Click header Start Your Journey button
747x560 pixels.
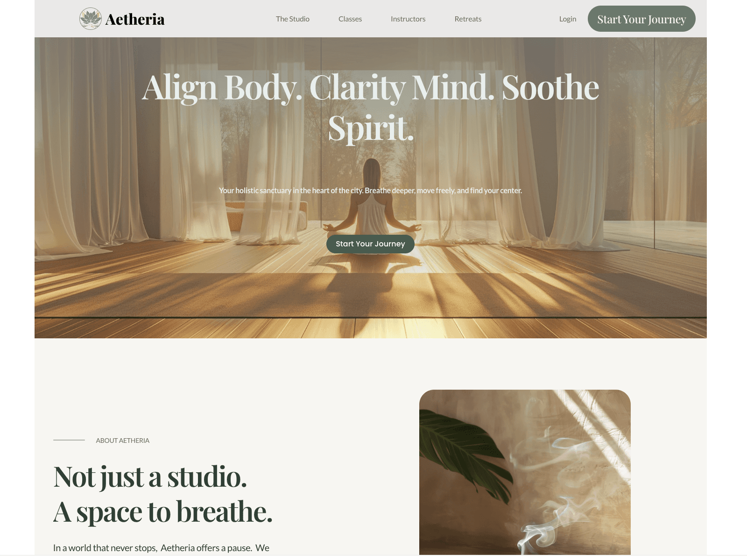641,19
